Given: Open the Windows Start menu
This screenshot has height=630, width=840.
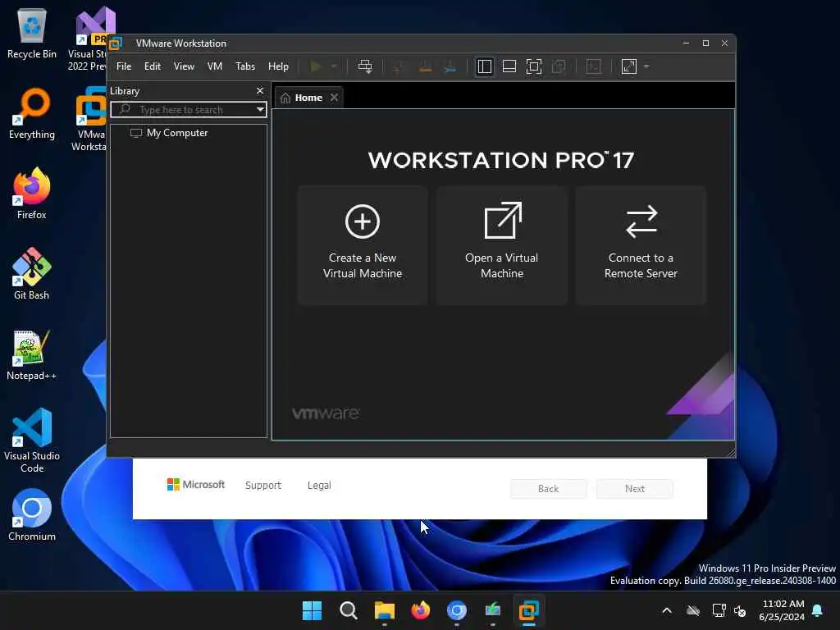Looking at the screenshot, I should [313, 610].
